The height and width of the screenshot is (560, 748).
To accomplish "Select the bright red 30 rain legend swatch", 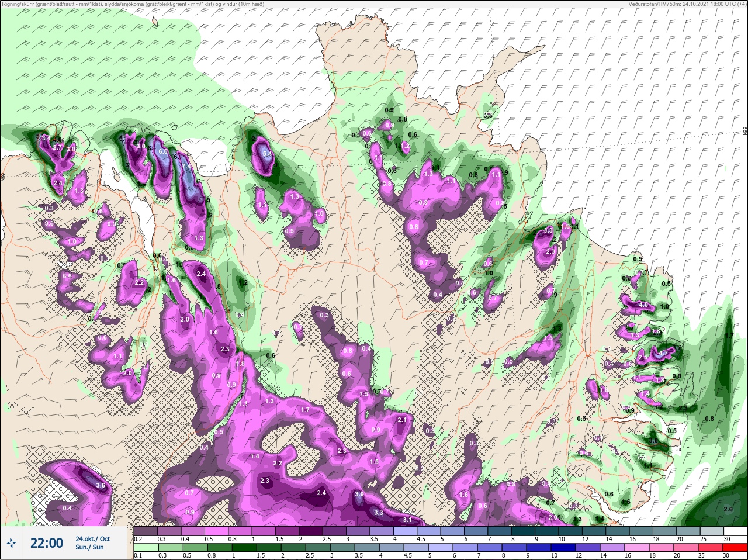I will click(736, 547).
